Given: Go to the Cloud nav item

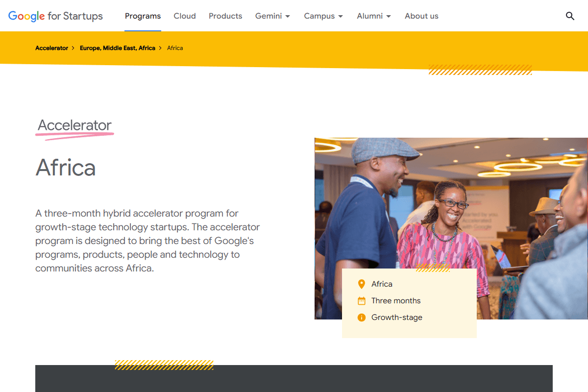Looking at the screenshot, I should 185,16.
